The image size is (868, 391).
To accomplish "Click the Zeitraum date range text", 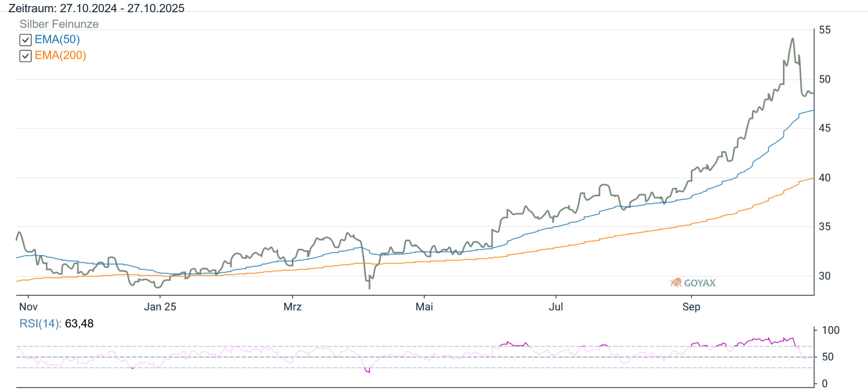I will (x=96, y=8).
